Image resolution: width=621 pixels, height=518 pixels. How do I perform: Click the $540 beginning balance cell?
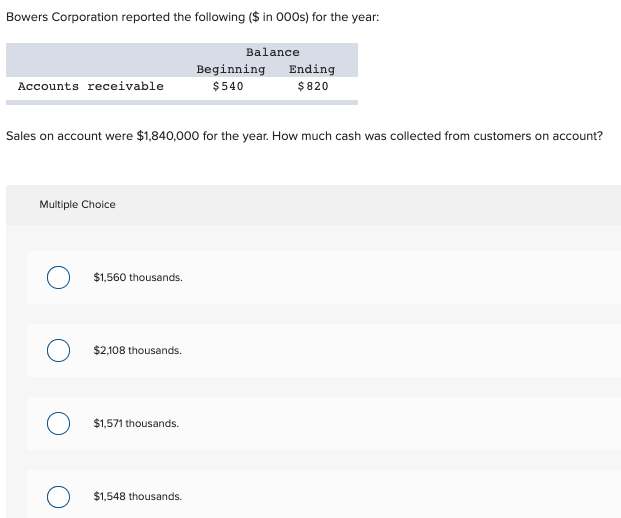pos(228,86)
